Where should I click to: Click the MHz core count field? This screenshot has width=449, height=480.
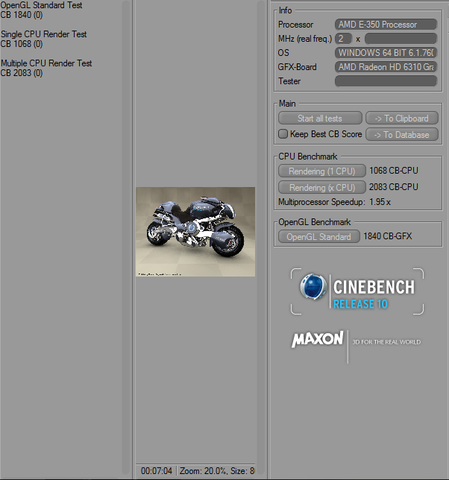343,39
